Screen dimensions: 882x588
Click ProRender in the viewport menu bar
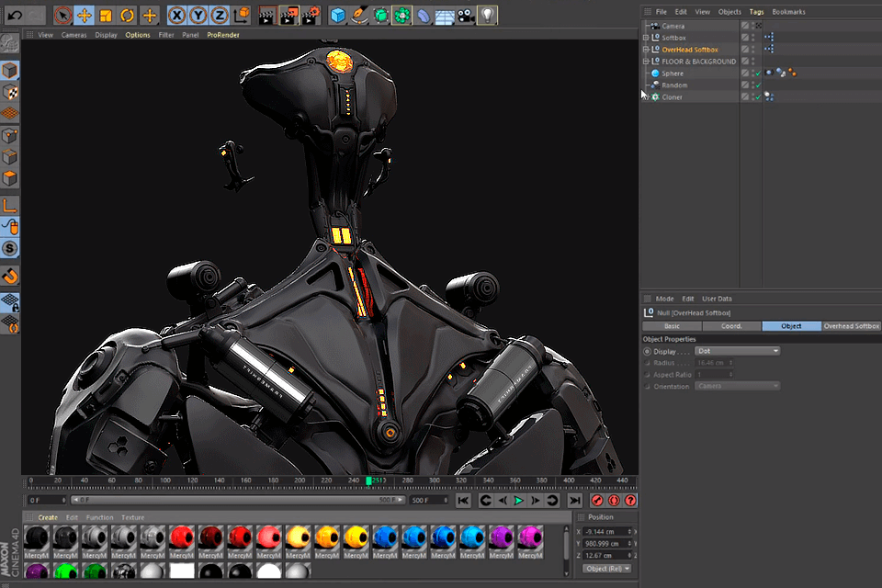pyautogui.click(x=223, y=35)
